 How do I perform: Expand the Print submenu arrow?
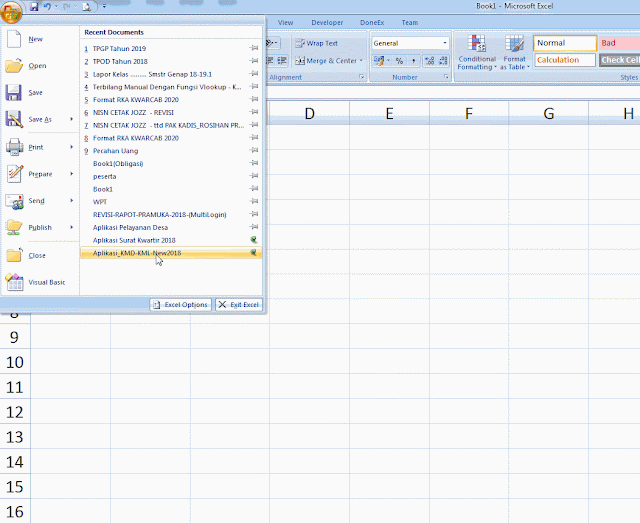point(71,147)
